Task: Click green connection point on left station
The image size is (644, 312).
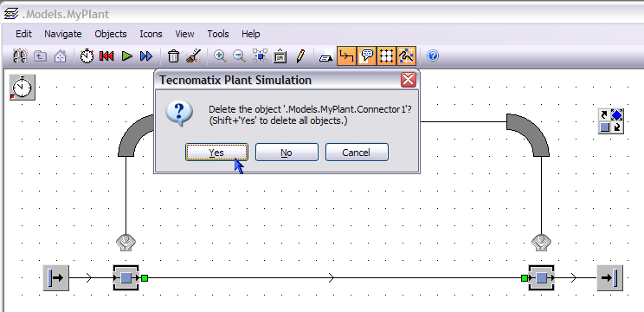Action: tap(145, 278)
